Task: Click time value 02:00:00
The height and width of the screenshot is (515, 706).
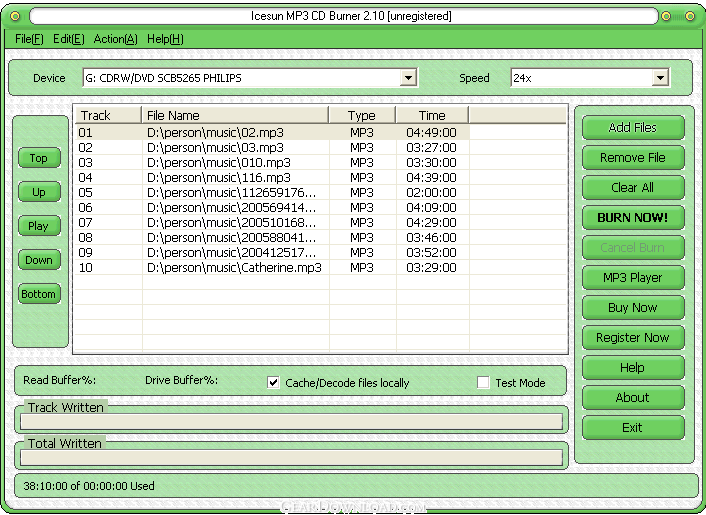Action: [431, 193]
